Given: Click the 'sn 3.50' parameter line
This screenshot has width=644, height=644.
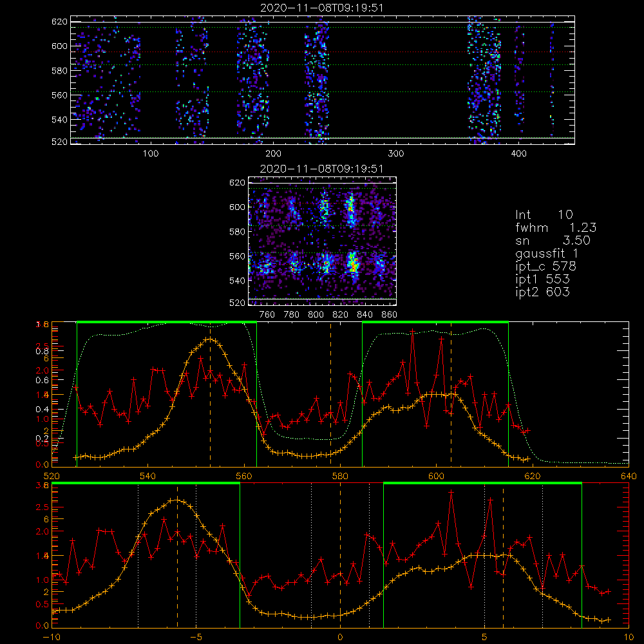Looking at the screenshot, I should click(x=553, y=240).
